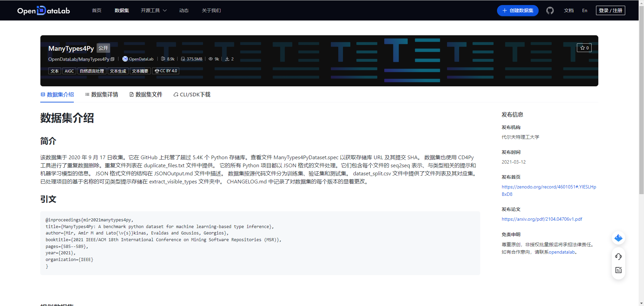This screenshot has height=306, width=644.
Task: Open the CLI/SDK下载 tab
Action: pos(192,95)
